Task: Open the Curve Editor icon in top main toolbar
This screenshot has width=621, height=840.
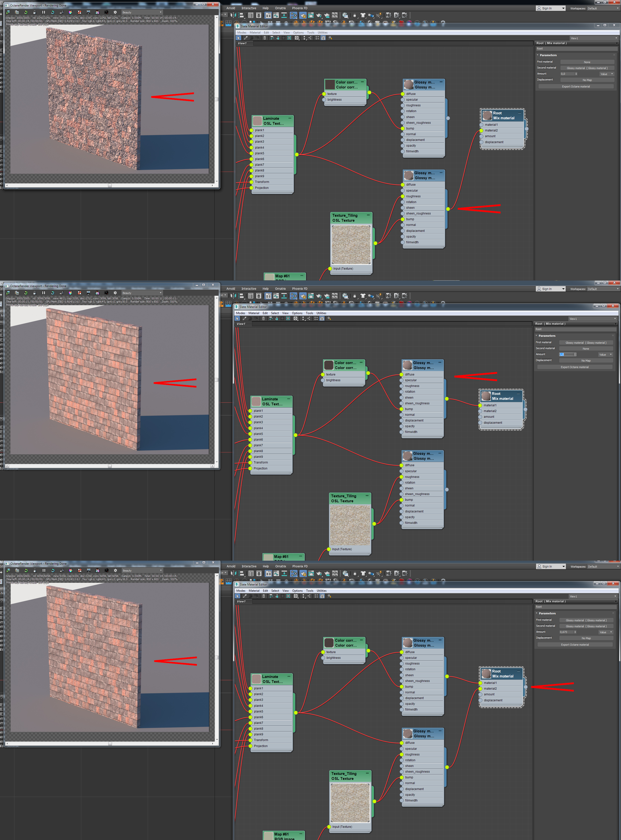Action: (276, 15)
